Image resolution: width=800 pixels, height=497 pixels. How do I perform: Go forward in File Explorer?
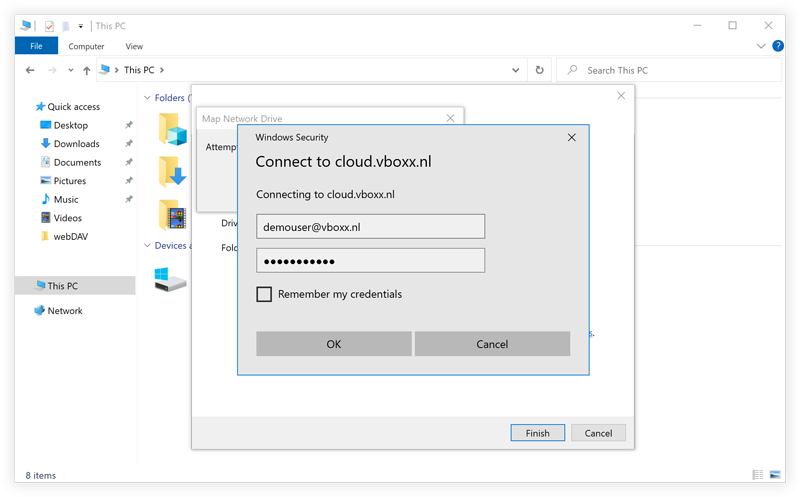52,70
